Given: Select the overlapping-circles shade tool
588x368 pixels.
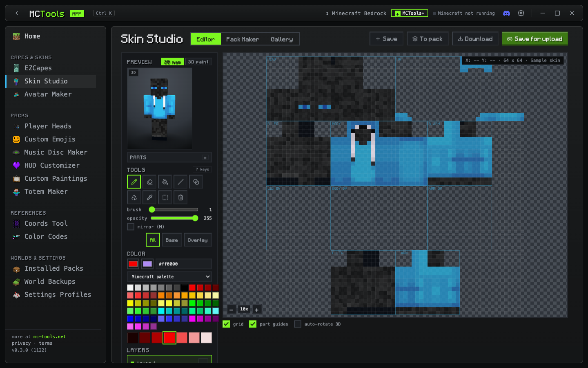Looking at the screenshot, I should coord(196,182).
